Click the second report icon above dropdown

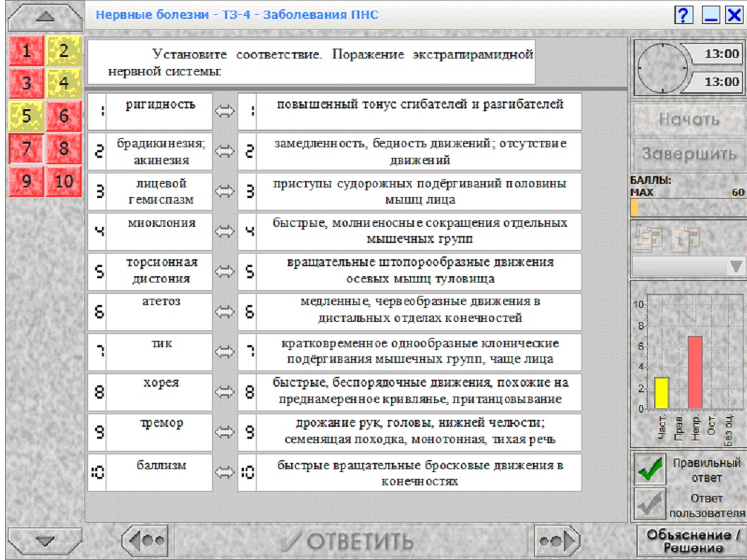point(686,239)
